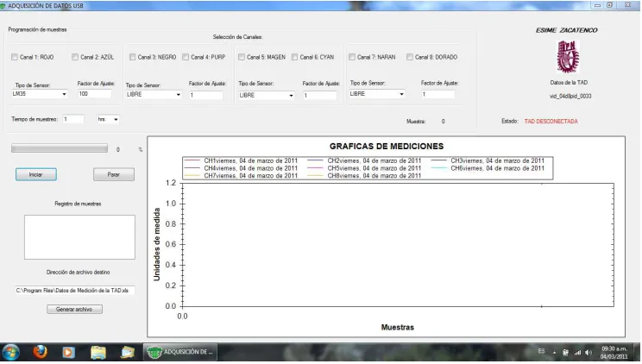Click the vid_04d8pid_0033 device ID text
The width and height of the screenshot is (642, 364).
click(570, 97)
